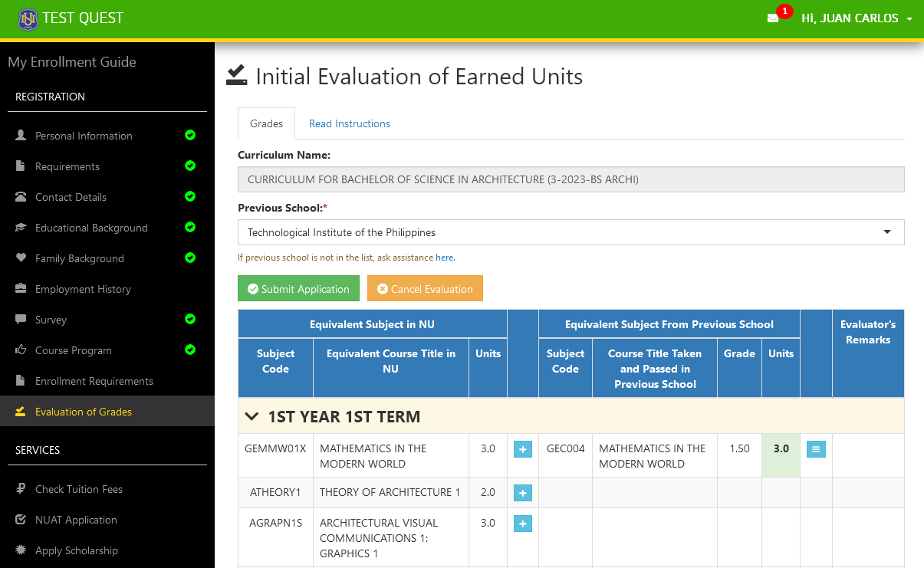This screenshot has width=924, height=568.
Task: Open the list menu icon in GEC004 row
Action: (x=816, y=450)
